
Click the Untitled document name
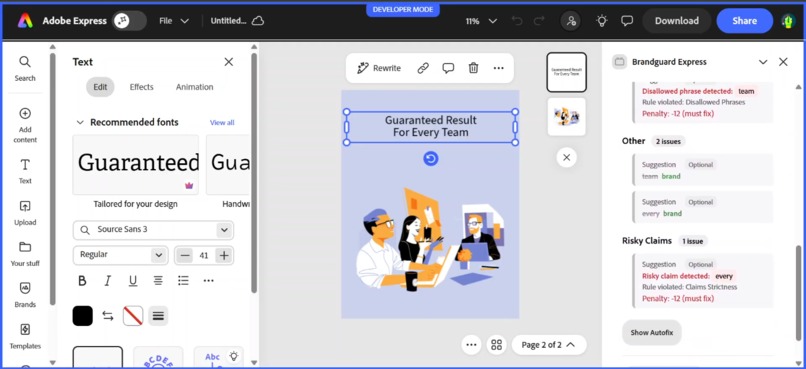pos(228,21)
